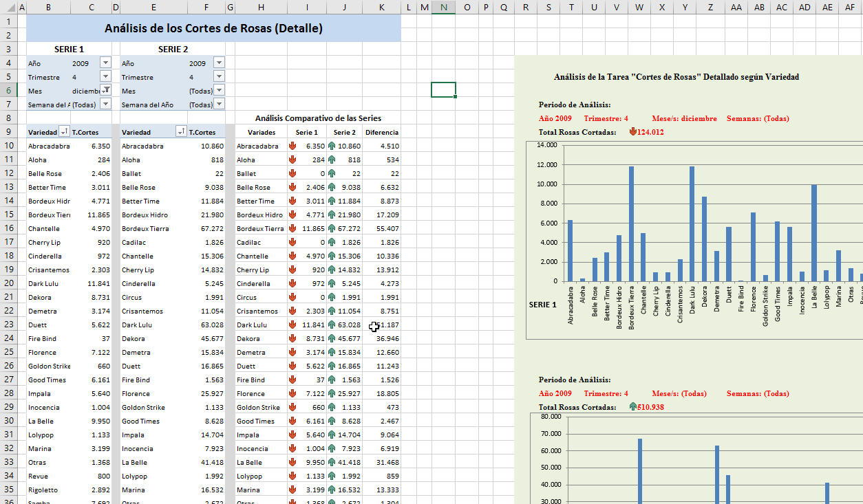
Task: Select the Dark Lulu 63.028 cell in Serie 2
Action: coord(206,325)
